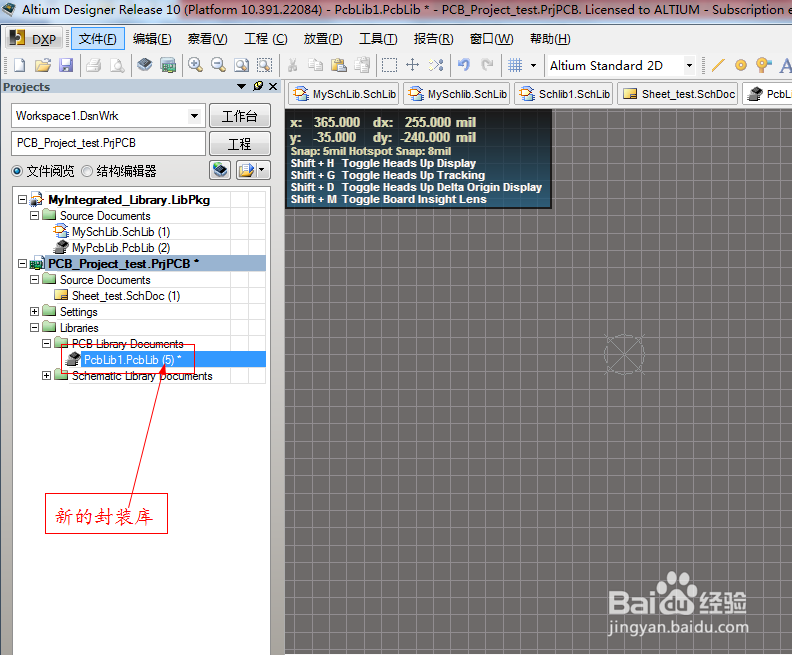This screenshot has height=655, width=792.
Task: Click the PCB_Project_test.PrjPCB input field
Action: [108, 143]
